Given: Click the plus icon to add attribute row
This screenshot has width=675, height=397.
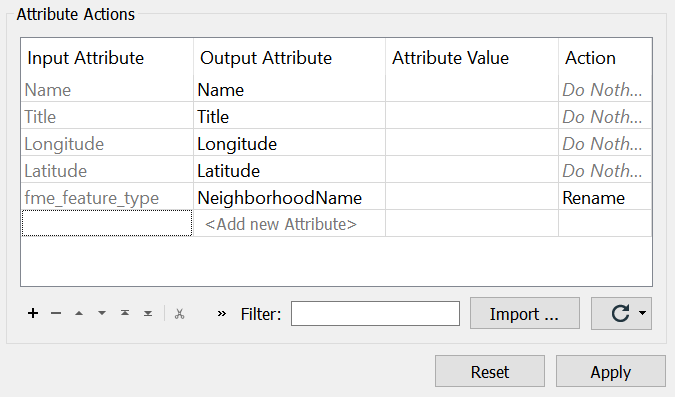Looking at the screenshot, I should [x=33, y=313].
